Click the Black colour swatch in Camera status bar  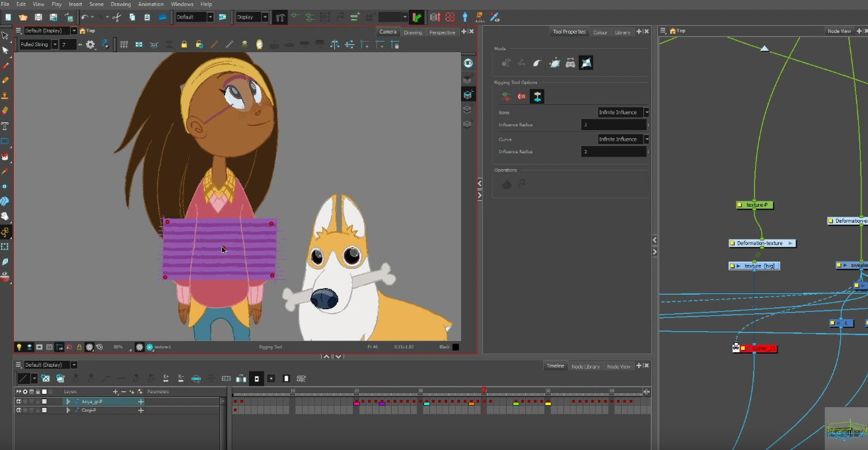click(x=455, y=347)
